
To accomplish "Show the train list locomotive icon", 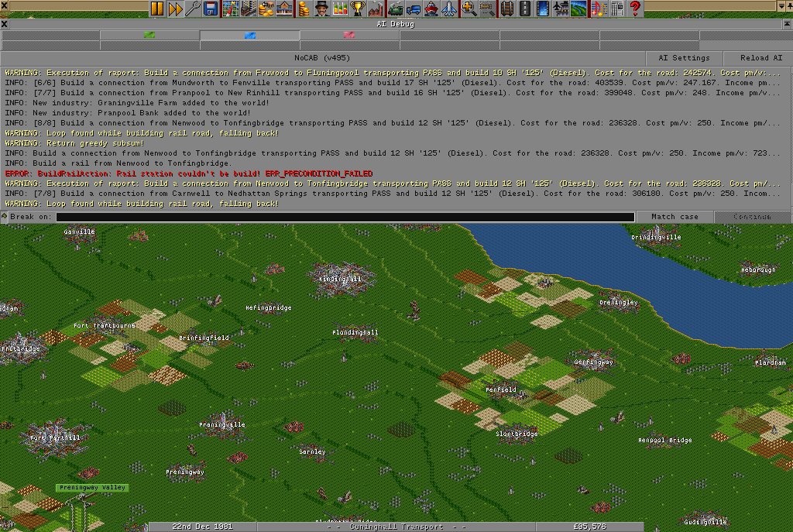I will (395, 9).
